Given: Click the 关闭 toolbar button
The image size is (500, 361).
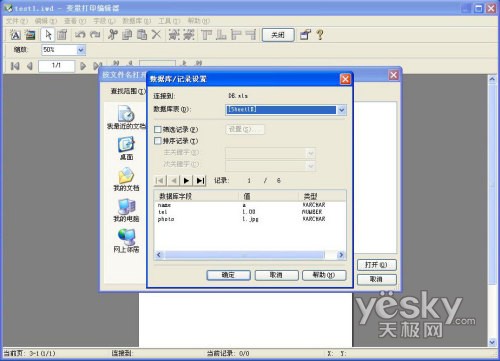Looking at the screenshot, I should tap(278, 35).
